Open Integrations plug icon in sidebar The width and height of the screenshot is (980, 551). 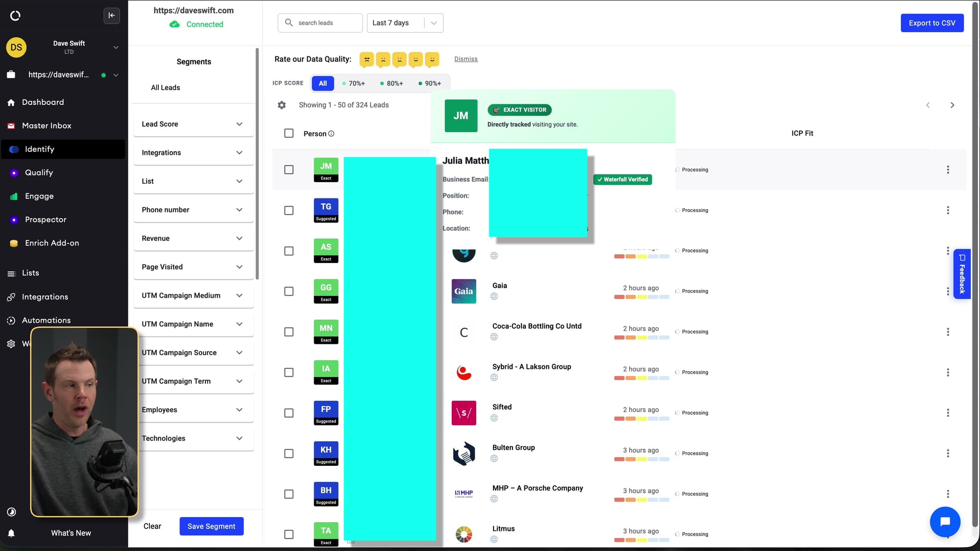pos(11,297)
